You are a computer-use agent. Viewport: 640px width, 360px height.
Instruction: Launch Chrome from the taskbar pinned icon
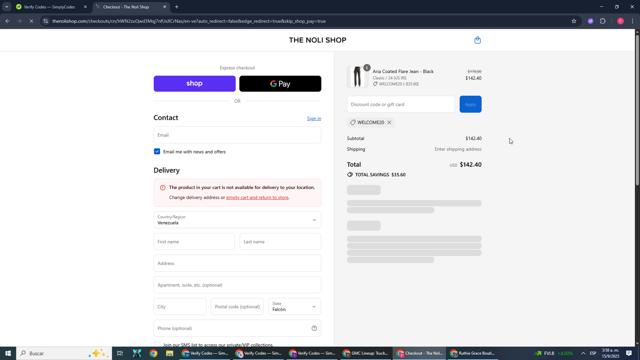pos(153,353)
